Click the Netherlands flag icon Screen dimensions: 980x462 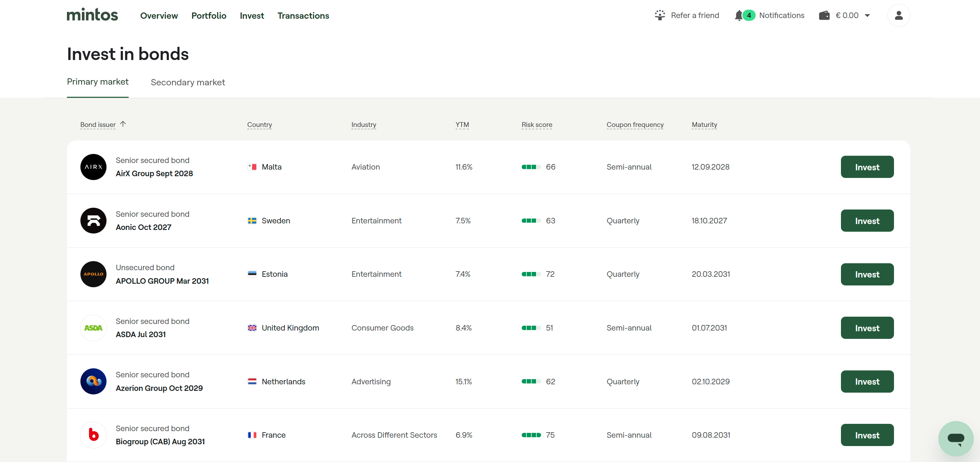[x=252, y=381]
